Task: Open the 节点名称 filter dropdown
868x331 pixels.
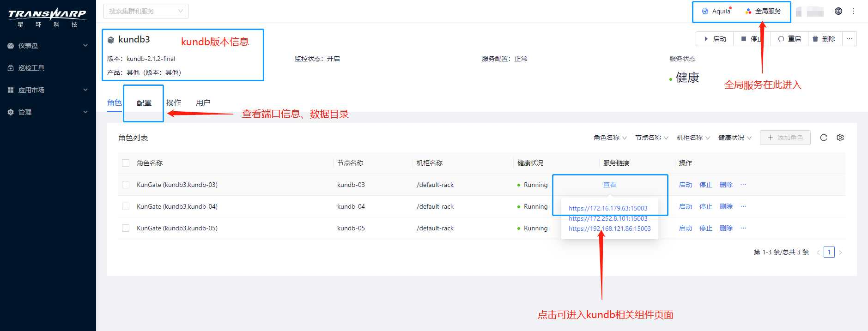Action: coord(652,138)
